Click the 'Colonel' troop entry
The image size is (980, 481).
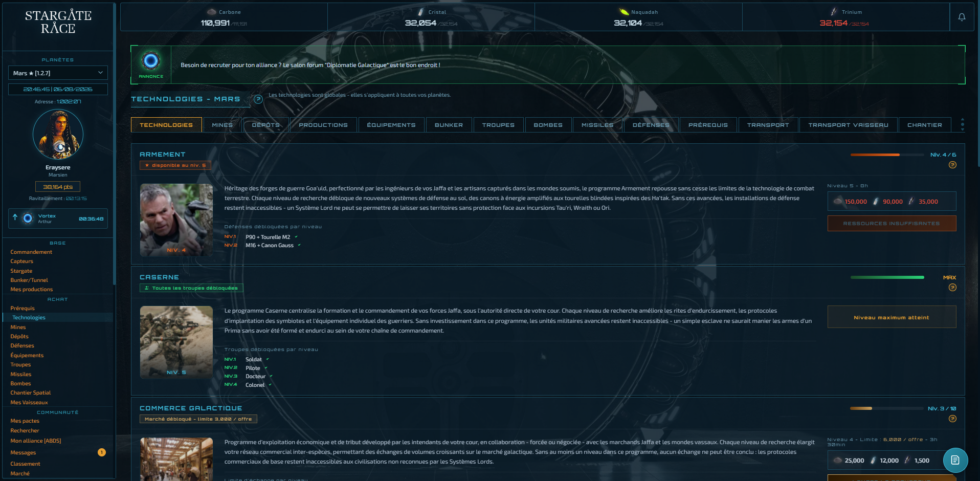pyautogui.click(x=255, y=385)
